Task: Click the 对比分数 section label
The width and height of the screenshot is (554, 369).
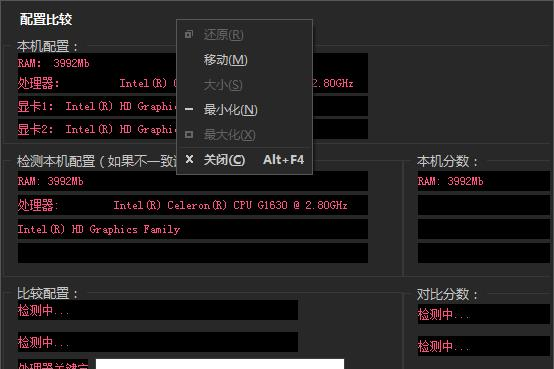Action: (x=447, y=294)
